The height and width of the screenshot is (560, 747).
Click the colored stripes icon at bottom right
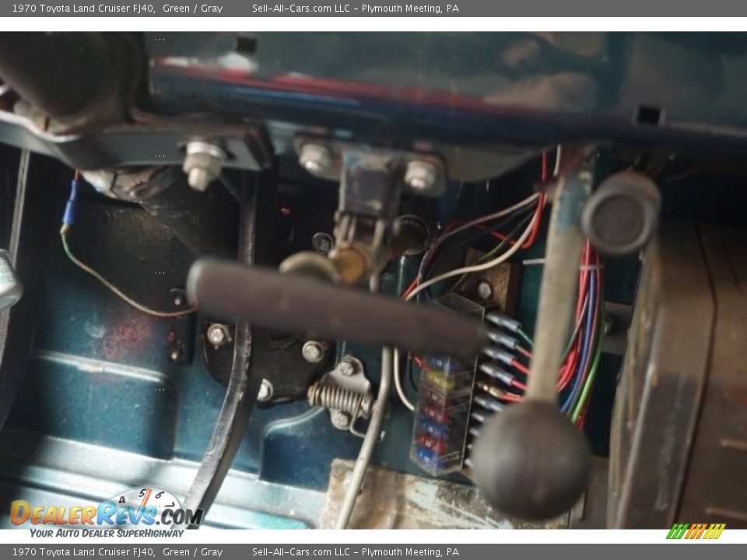point(696,531)
